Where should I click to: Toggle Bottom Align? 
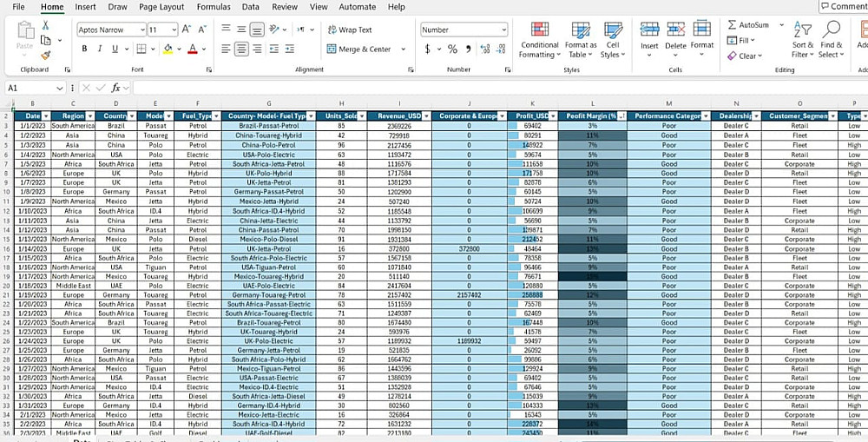257,30
